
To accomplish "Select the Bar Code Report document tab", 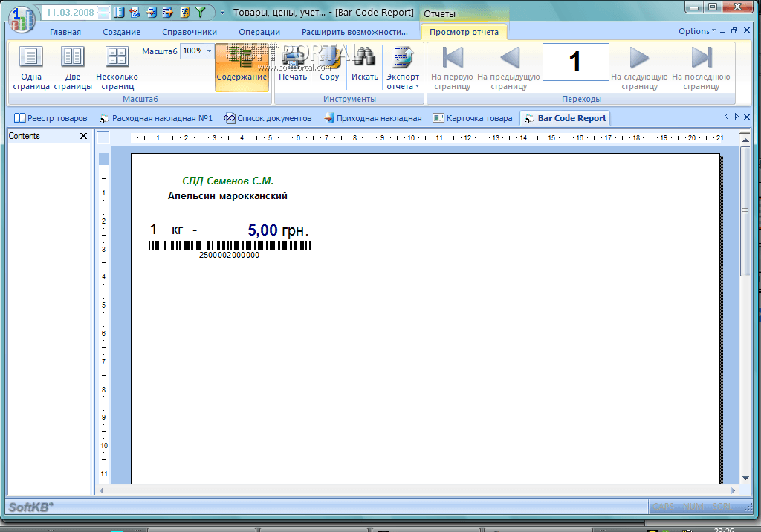I will [566, 118].
